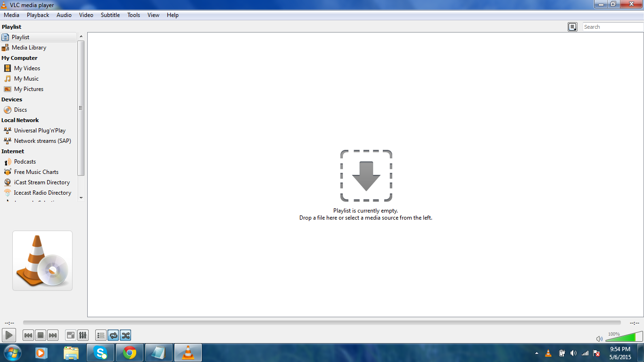Open the Windows Start button
644x362 pixels.
(x=12, y=353)
